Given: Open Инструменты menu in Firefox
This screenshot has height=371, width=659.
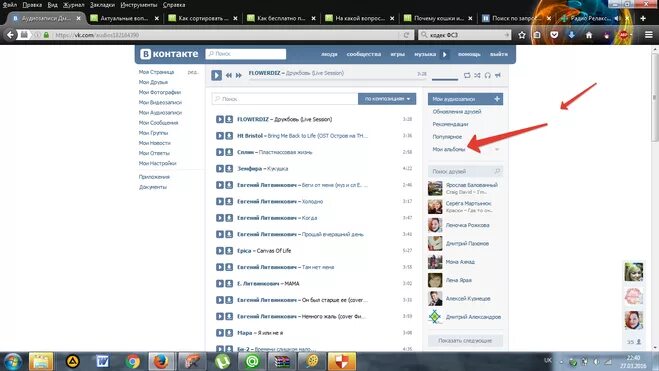Looking at the screenshot, I should pos(139,5).
